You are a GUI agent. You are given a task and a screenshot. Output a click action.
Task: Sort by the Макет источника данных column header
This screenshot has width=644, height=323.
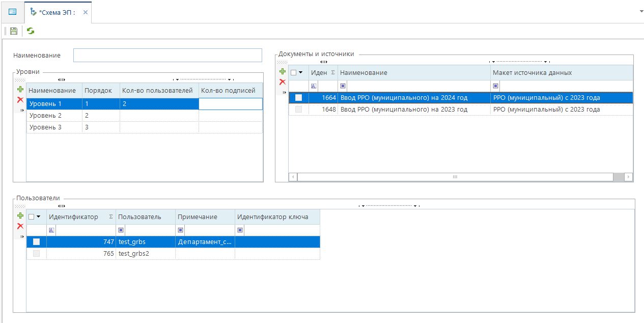[532, 73]
